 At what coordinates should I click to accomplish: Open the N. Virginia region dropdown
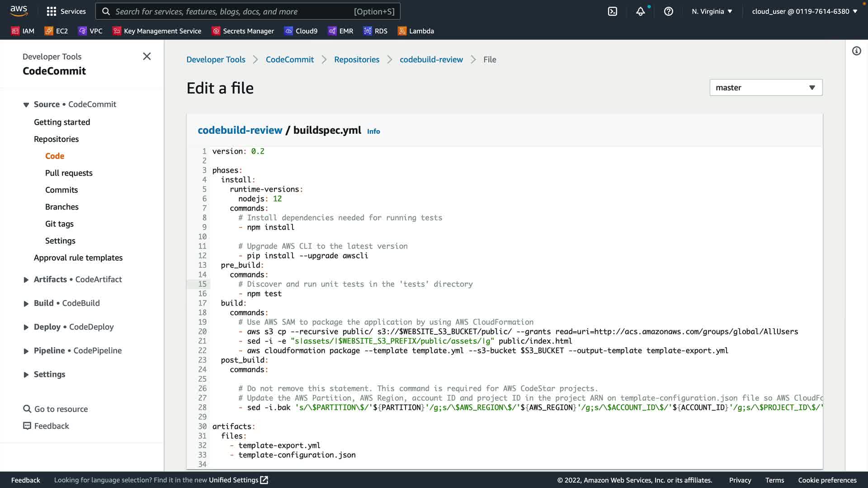tap(712, 11)
